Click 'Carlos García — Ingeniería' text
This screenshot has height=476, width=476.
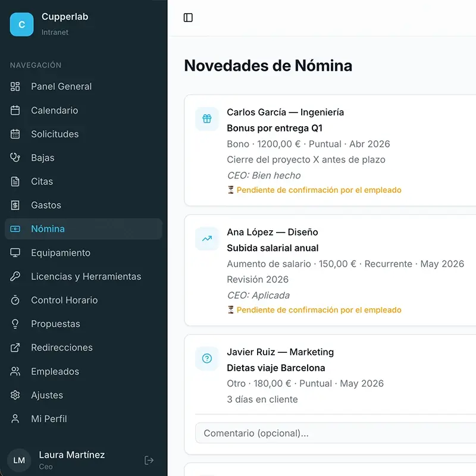click(286, 112)
